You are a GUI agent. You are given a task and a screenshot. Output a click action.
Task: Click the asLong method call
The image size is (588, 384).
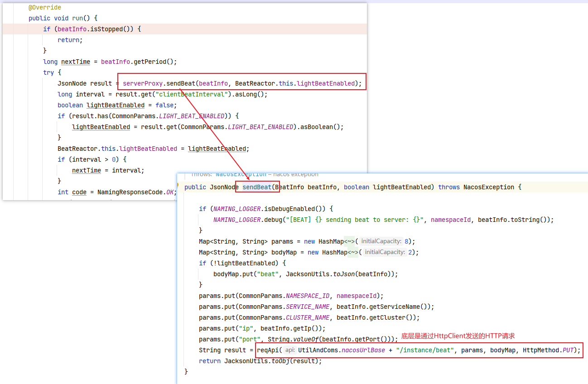tap(246, 94)
